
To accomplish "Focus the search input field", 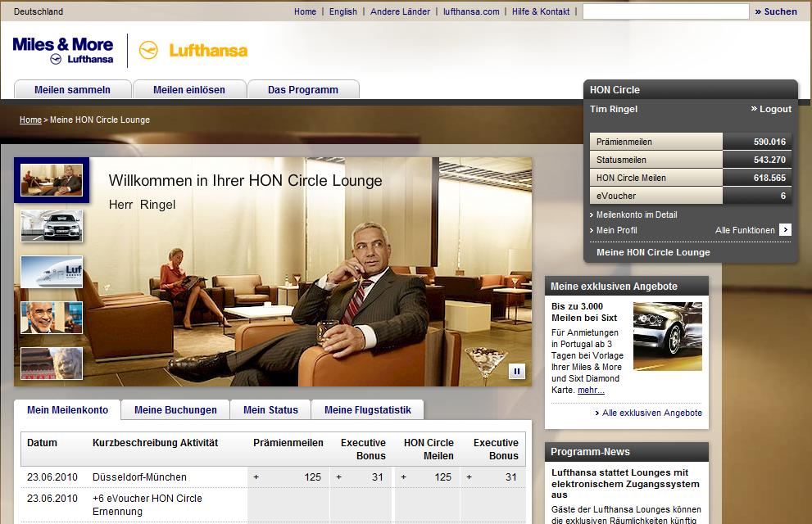I will [x=666, y=11].
